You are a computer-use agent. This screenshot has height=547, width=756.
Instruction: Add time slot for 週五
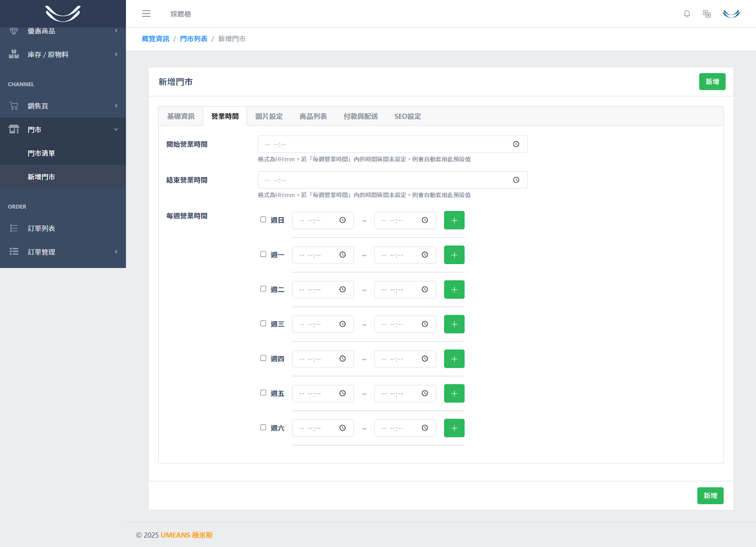pos(454,393)
